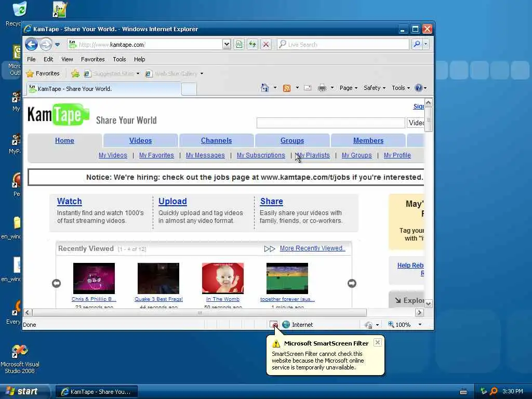This screenshot has height=399, width=532.
Task: Open Web Slice Gallery dropdown
Action: pyautogui.click(x=175, y=74)
